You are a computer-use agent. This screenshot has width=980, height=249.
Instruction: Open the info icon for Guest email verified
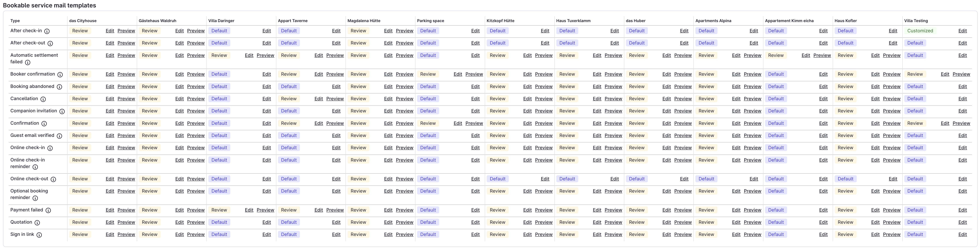pos(59,136)
